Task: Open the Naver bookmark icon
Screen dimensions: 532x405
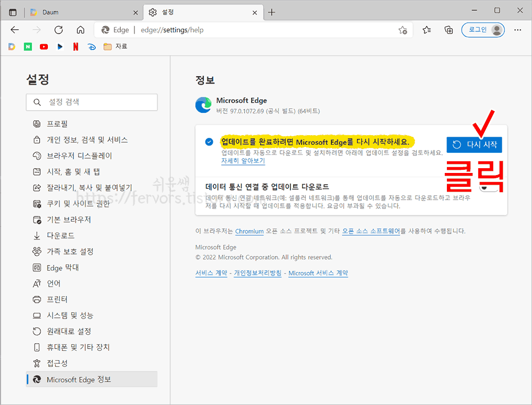Action: (28, 46)
